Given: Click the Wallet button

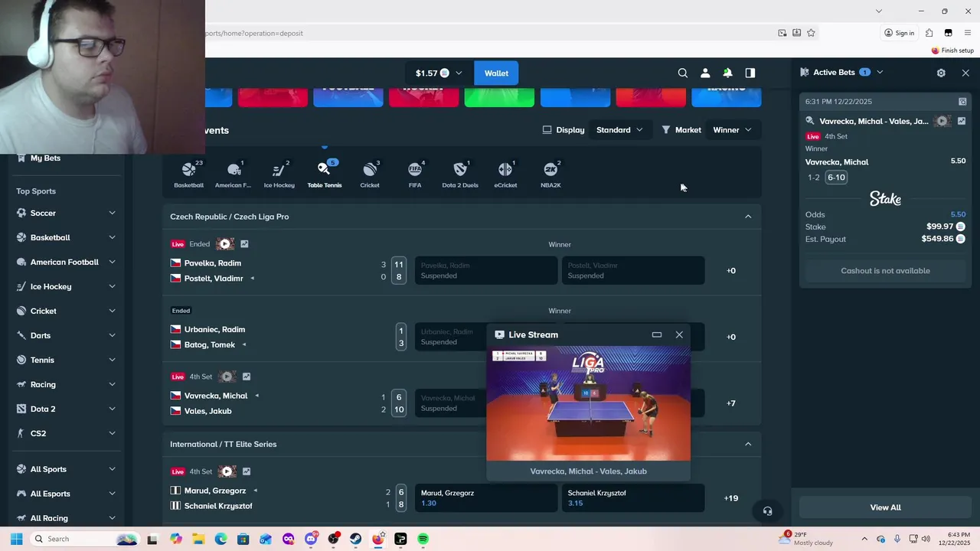Looking at the screenshot, I should point(496,73).
